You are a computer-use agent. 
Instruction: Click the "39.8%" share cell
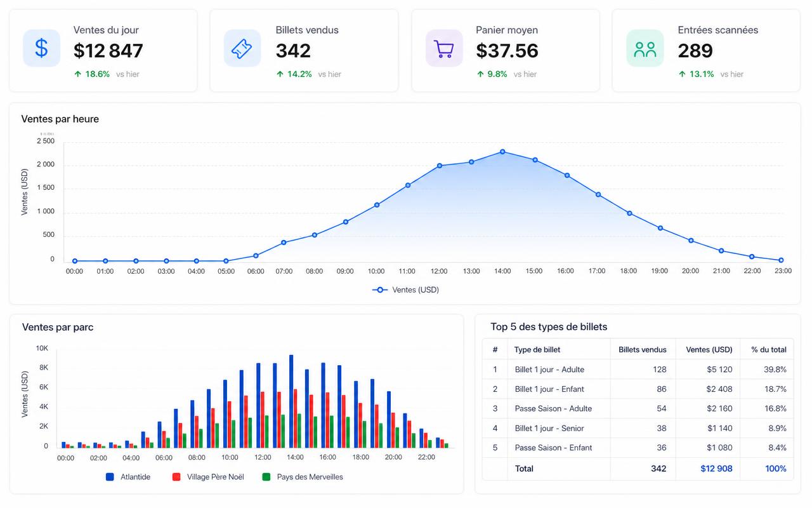click(x=775, y=370)
